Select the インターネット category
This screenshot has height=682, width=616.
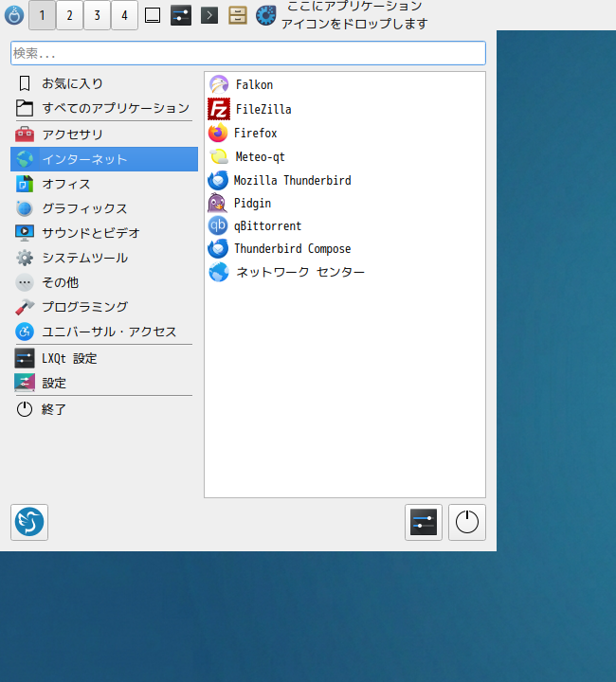[x=104, y=159]
